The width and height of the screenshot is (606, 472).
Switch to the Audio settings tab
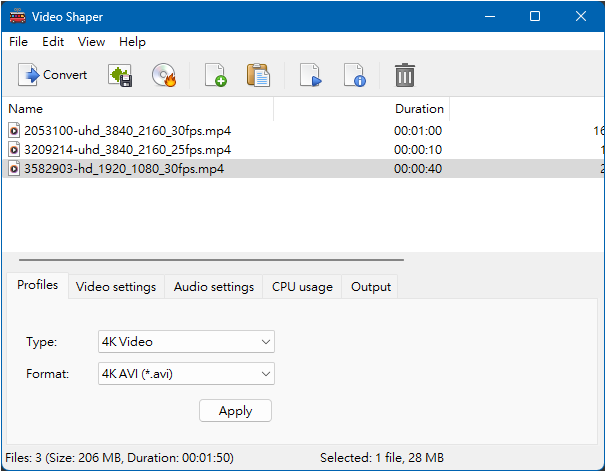[x=214, y=287]
